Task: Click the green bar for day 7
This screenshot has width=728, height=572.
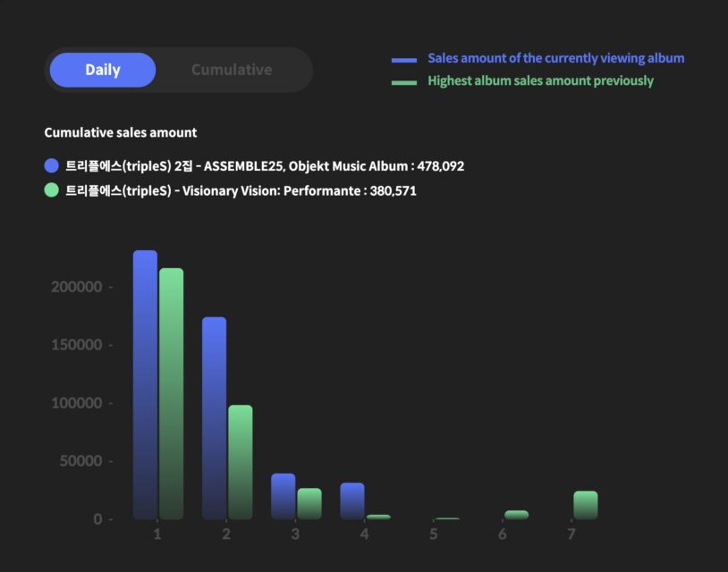Action: click(585, 505)
